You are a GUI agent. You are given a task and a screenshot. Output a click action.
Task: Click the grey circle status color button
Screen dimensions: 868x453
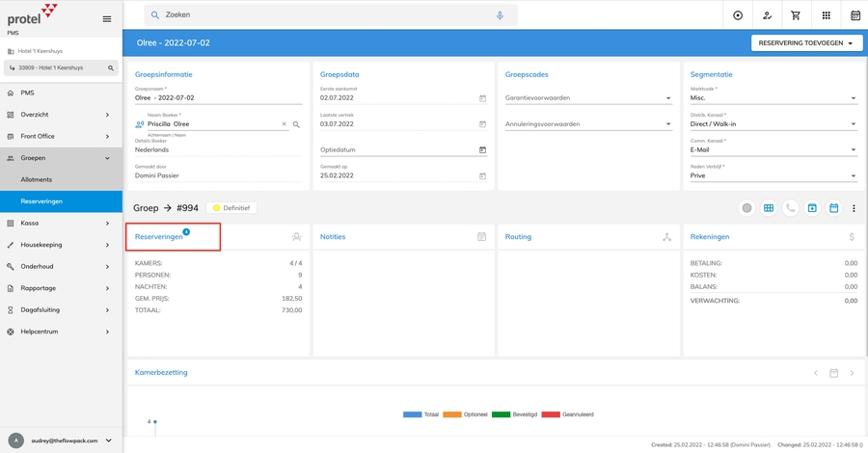click(x=746, y=207)
